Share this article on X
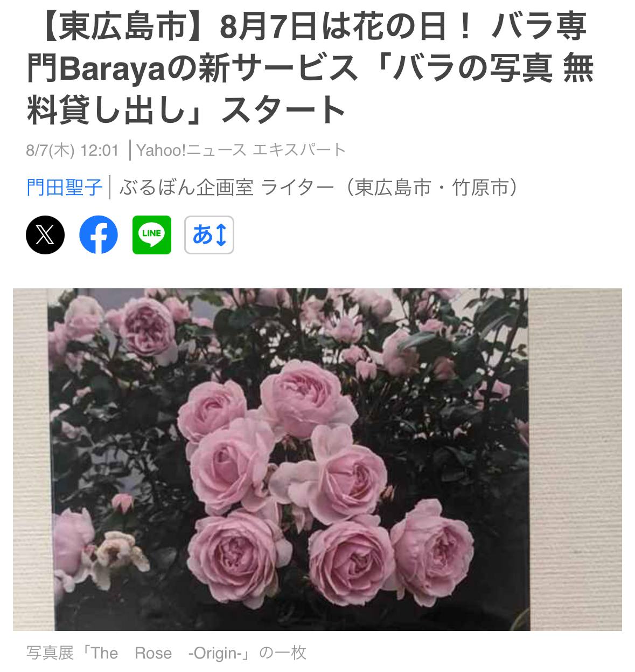The height and width of the screenshot is (672, 635). pos(45,235)
